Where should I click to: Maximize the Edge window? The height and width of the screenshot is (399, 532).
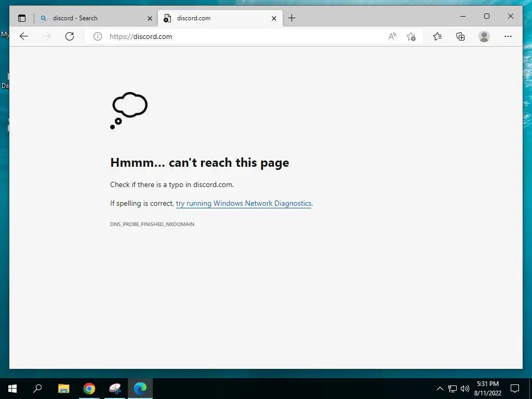tap(486, 16)
